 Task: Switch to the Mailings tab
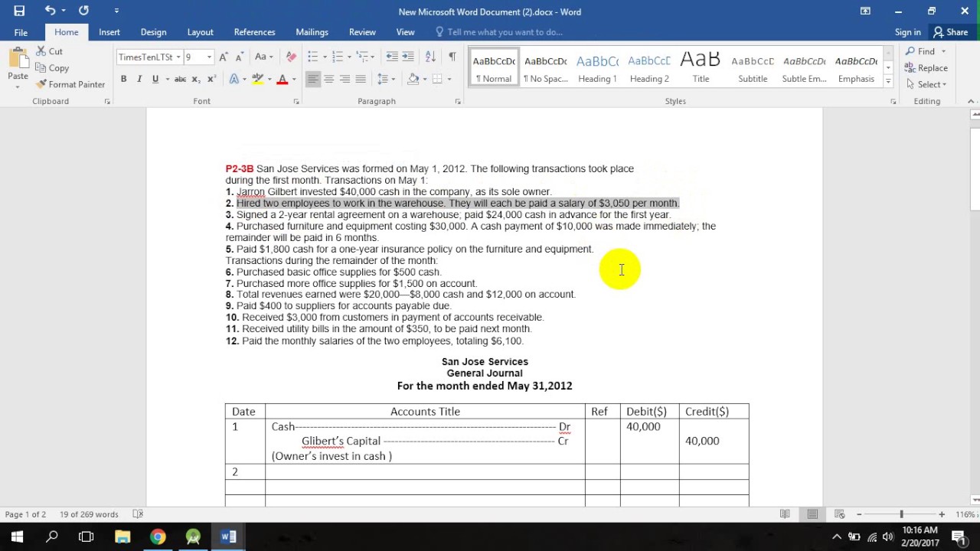312,32
